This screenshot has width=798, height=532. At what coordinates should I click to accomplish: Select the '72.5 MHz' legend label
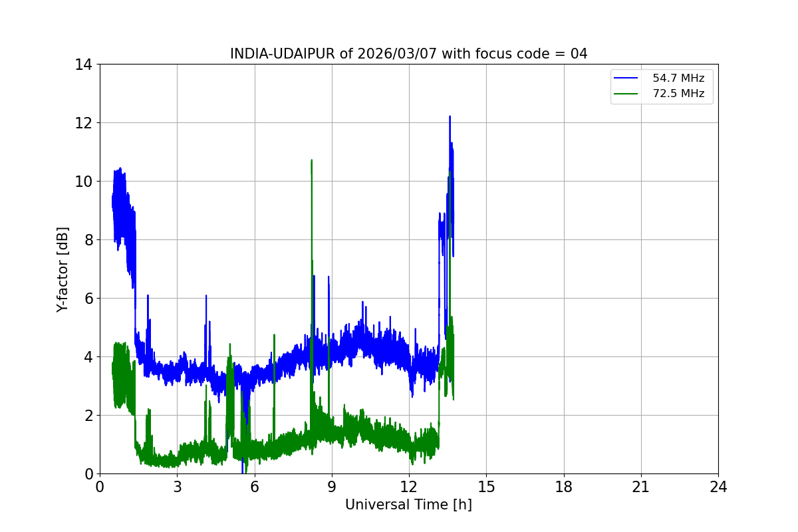tap(678, 94)
